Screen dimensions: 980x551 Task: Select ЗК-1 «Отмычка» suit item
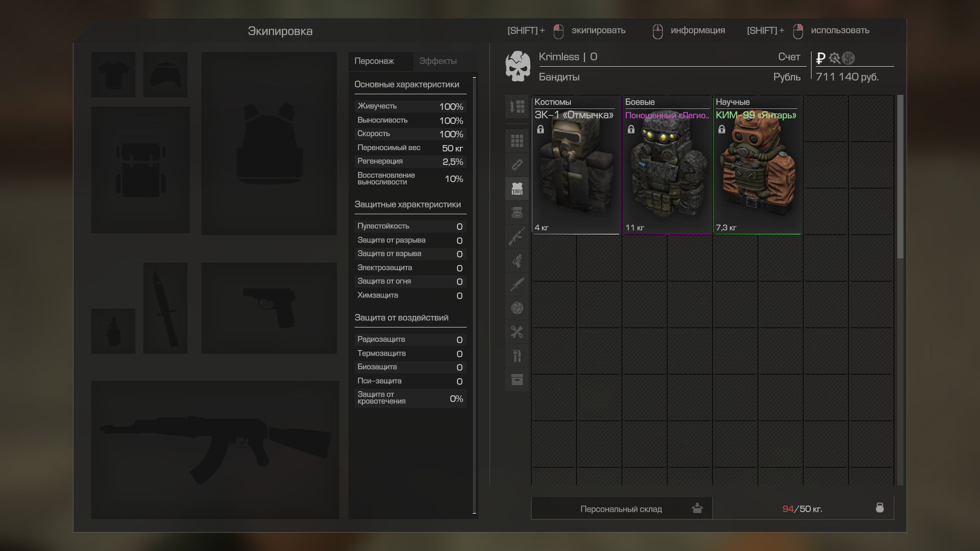click(x=576, y=165)
